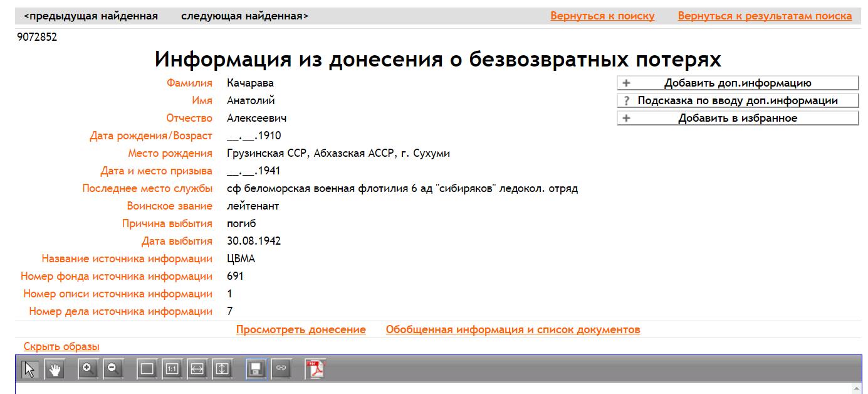Go to предыдущая найденная record
868x394 pixels.
pyautogui.click(x=91, y=16)
